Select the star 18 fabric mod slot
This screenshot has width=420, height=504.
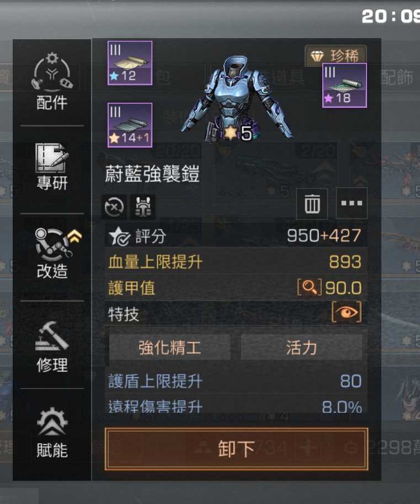(344, 86)
